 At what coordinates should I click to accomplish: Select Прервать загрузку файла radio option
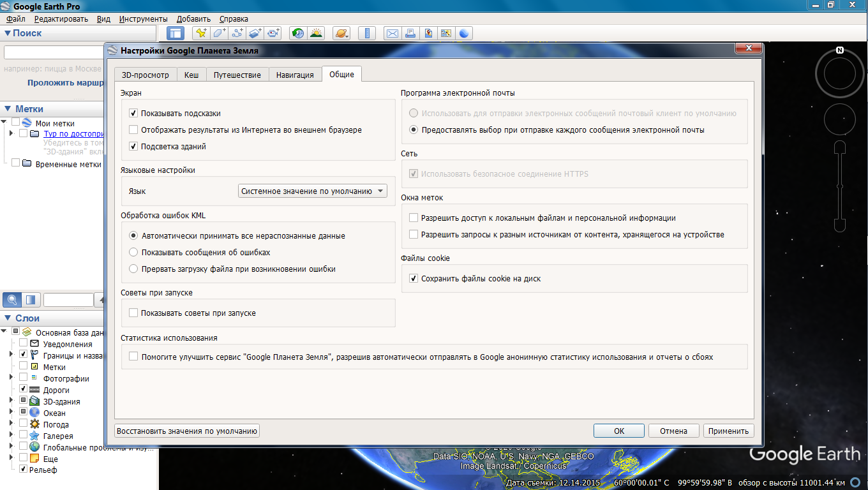133,269
